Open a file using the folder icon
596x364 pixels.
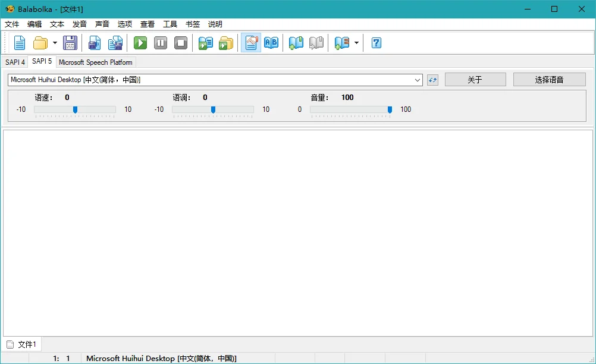click(40, 43)
